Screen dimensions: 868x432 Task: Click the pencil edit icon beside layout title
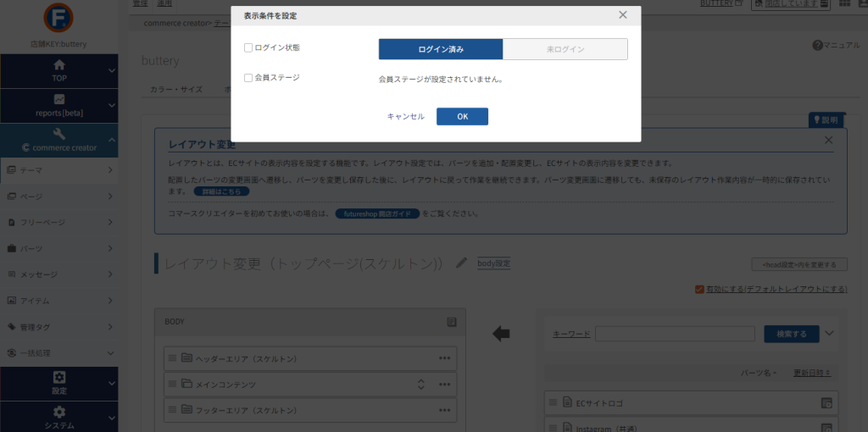(x=461, y=263)
